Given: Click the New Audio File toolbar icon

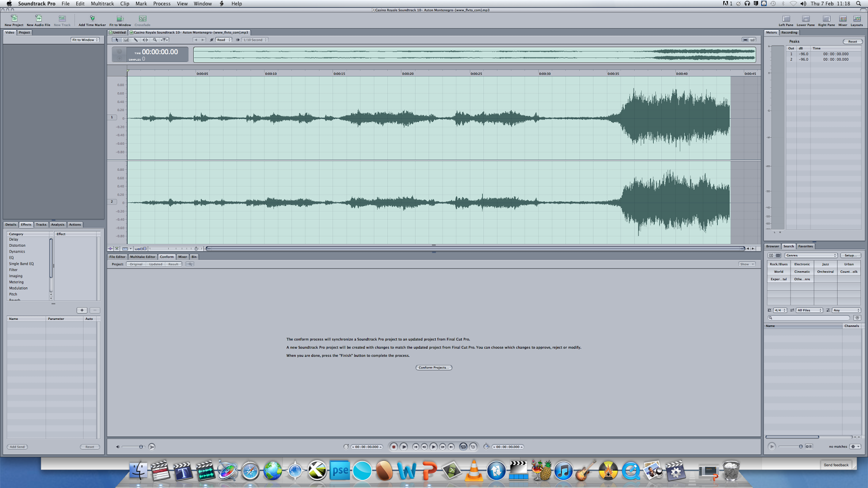Looking at the screenshot, I should click(x=39, y=21).
